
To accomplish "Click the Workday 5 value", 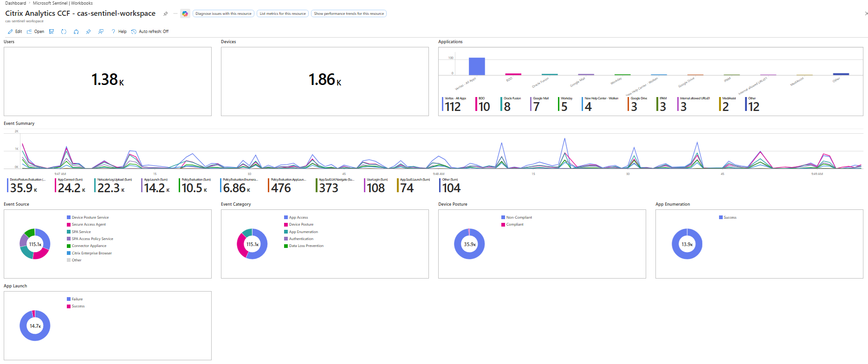I will tap(564, 107).
